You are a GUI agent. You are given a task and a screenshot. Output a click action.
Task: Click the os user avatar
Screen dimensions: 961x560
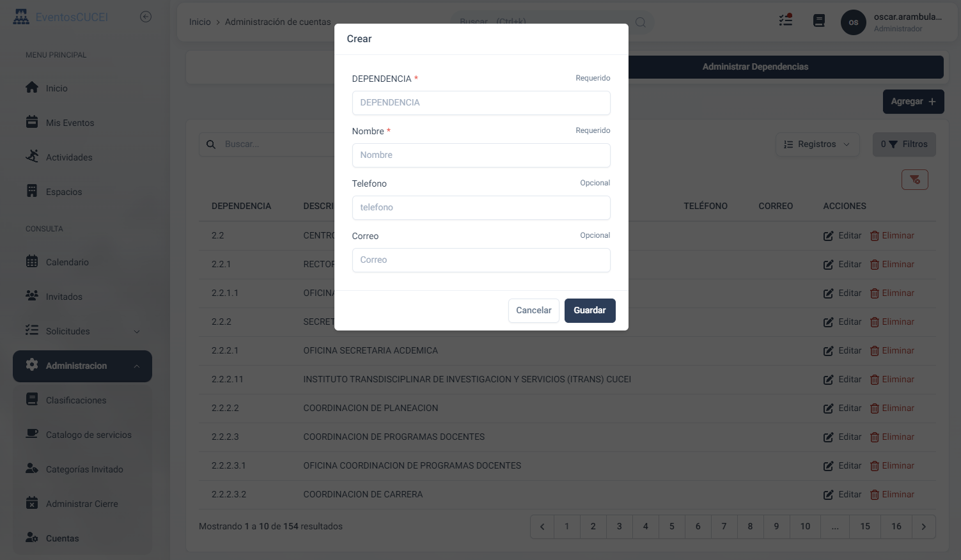pyautogui.click(x=853, y=22)
